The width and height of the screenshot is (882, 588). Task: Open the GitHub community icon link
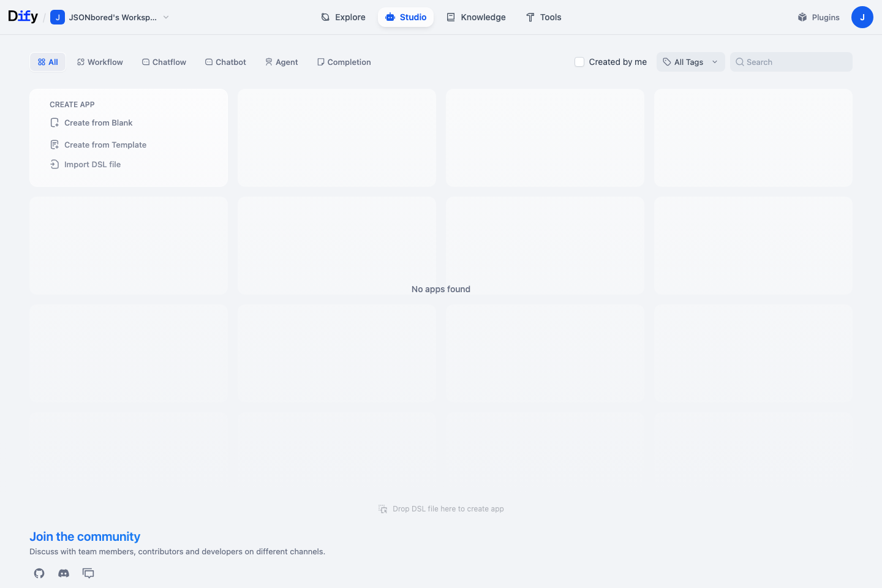39,573
